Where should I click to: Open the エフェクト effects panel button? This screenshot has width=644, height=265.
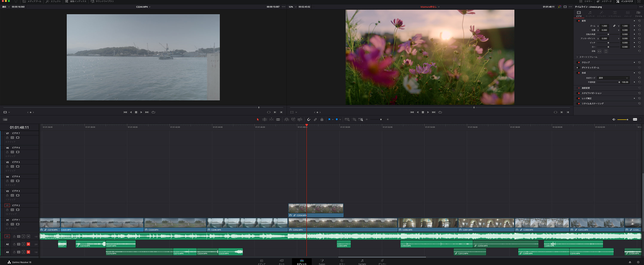[x=53, y=2]
